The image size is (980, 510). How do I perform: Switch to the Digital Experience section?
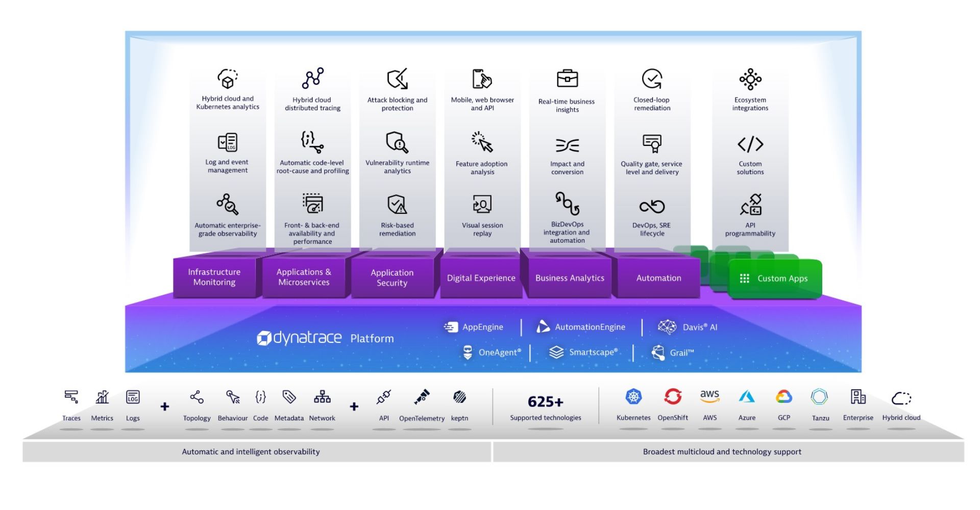click(480, 278)
